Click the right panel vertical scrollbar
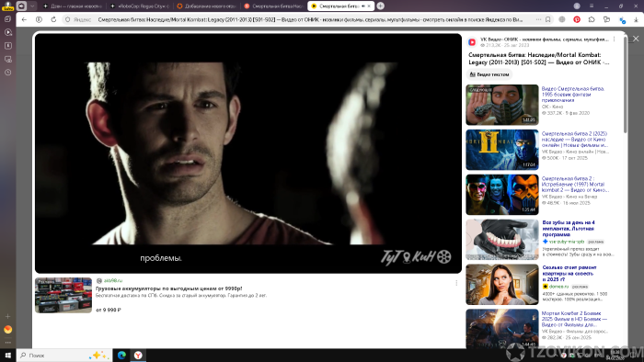This screenshot has width=644, height=362. click(625, 84)
